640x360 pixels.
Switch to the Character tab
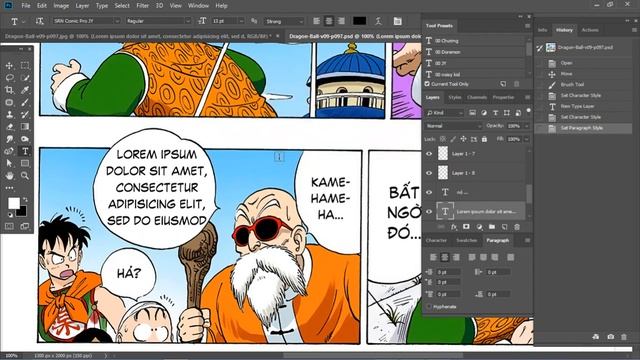click(x=436, y=240)
